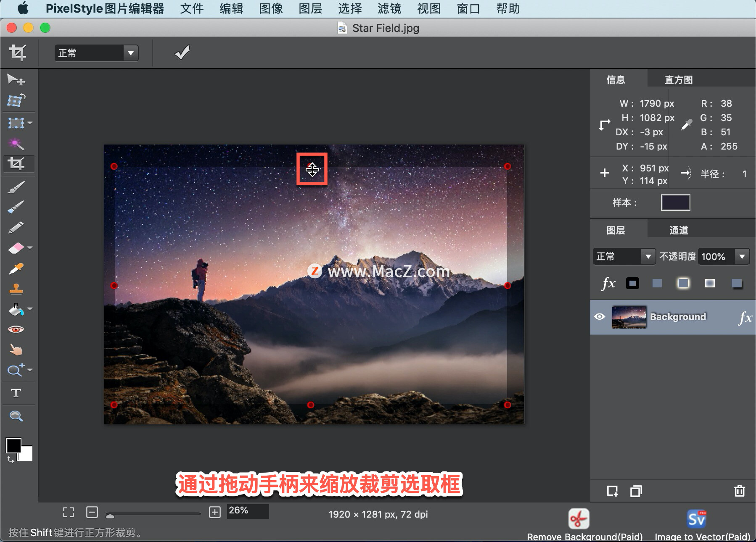Viewport: 756px width, 542px height.
Task: Select the Magic Wand tool
Action: 16,144
